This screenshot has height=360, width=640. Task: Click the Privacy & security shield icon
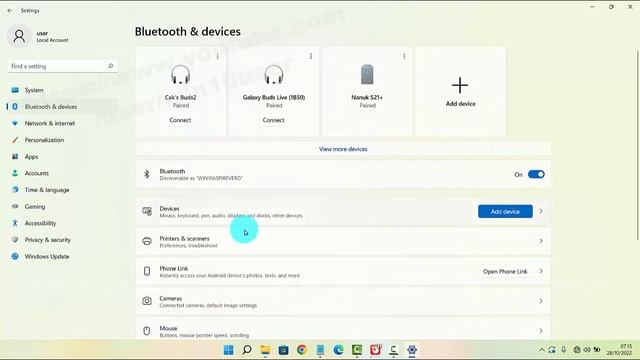(x=15, y=240)
